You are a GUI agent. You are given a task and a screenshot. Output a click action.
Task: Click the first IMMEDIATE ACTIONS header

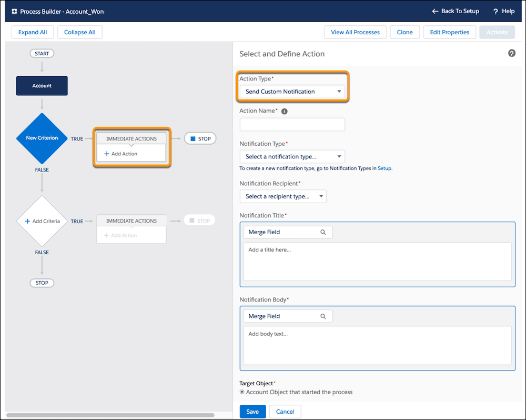point(131,138)
